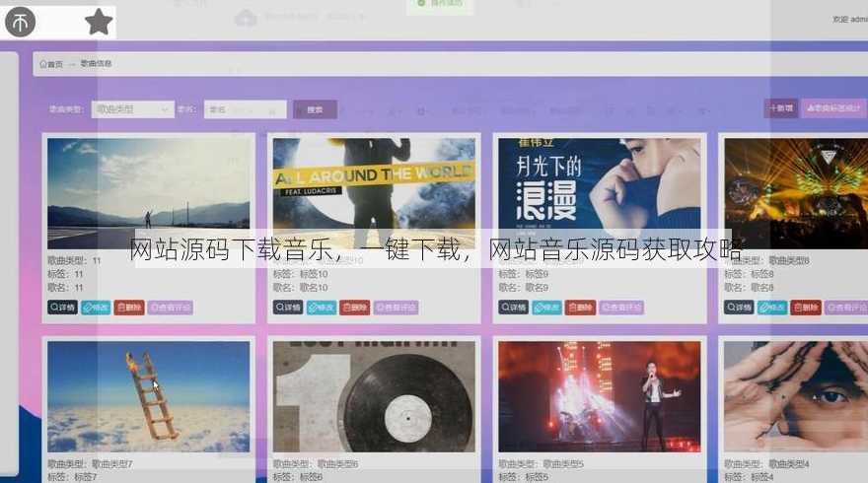Click 修改 on the 歌名 11 card

click(96, 308)
